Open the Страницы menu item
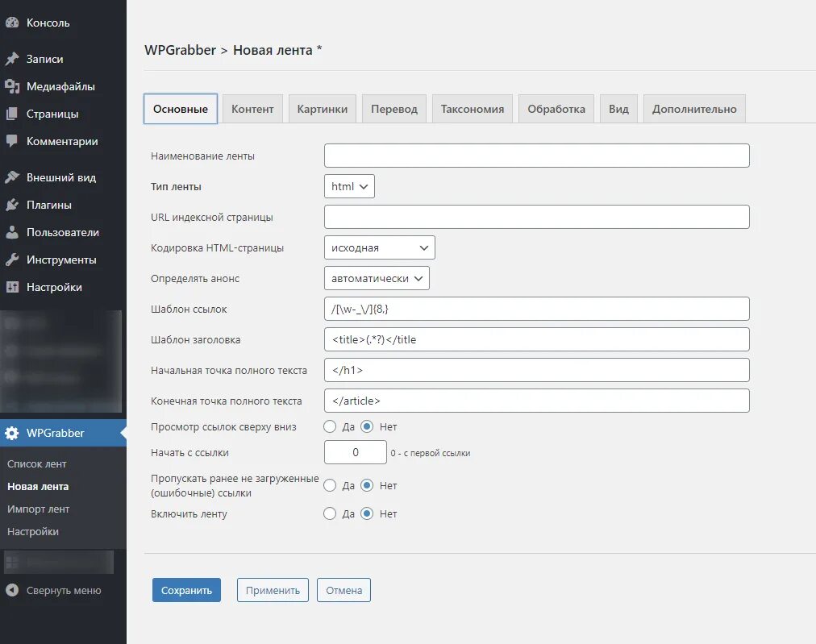This screenshot has height=644, width=816. tap(63, 114)
